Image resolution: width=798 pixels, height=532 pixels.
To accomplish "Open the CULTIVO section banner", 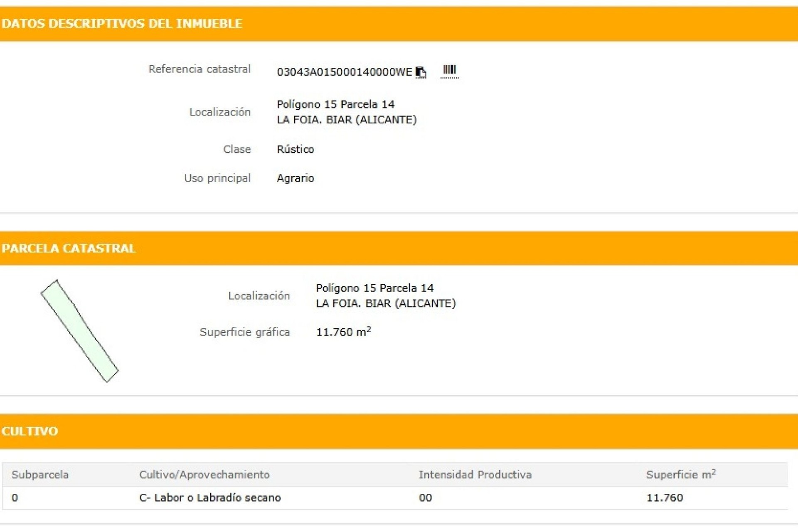I will coord(29,431).
